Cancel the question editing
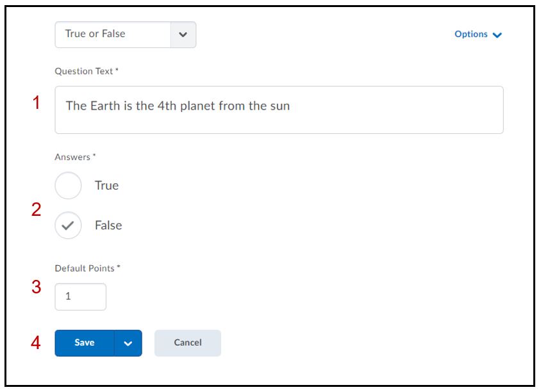This screenshot has height=392, width=541. (x=188, y=343)
